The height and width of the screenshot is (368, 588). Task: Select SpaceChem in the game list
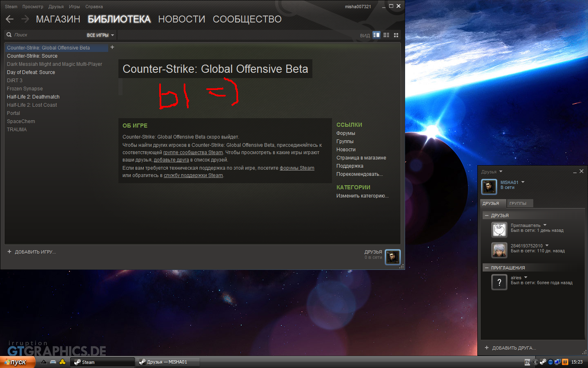(21, 121)
